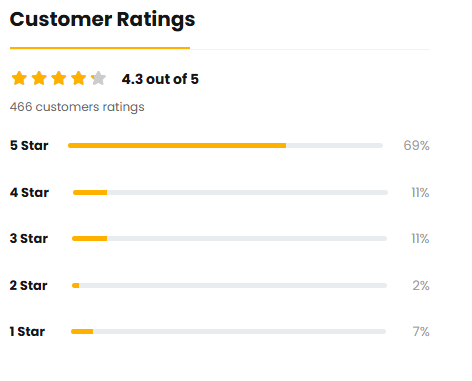Click the second gold rating star

39,78
